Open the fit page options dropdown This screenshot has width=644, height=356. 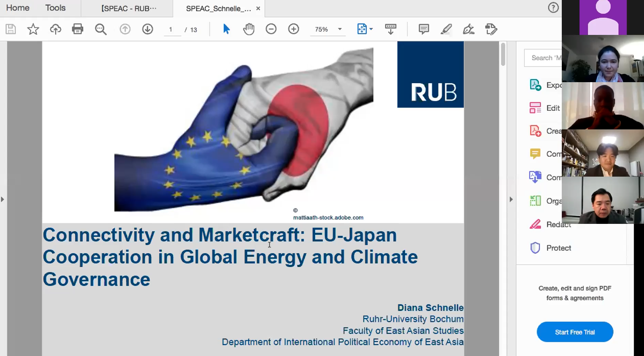371,29
